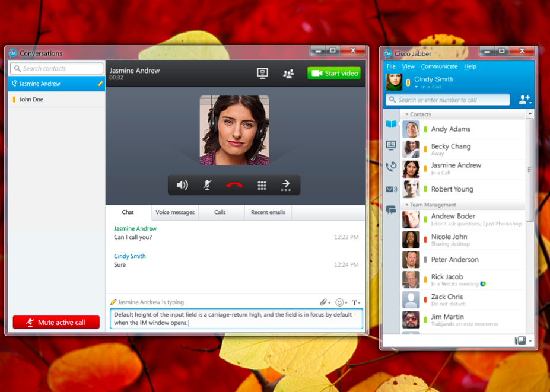Open the View menu in Cisco Jabber
550x392 pixels.
coord(408,66)
